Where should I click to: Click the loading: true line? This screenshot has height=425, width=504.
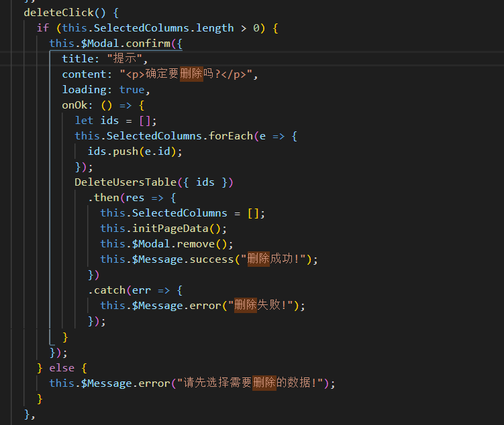106,90
